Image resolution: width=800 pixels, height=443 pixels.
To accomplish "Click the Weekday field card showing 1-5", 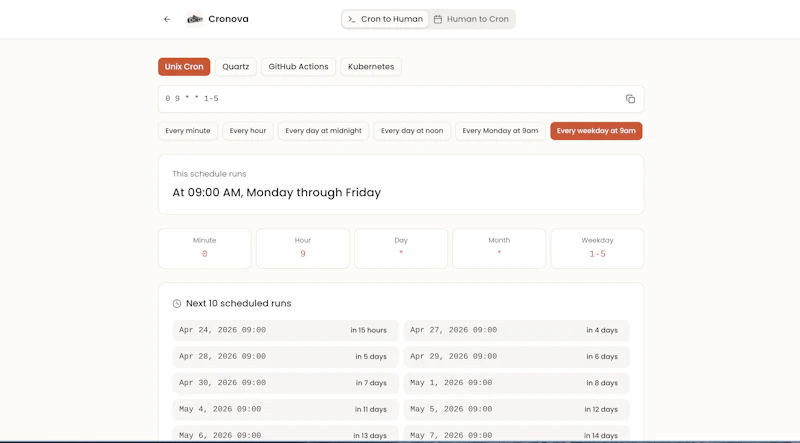I will 597,249.
